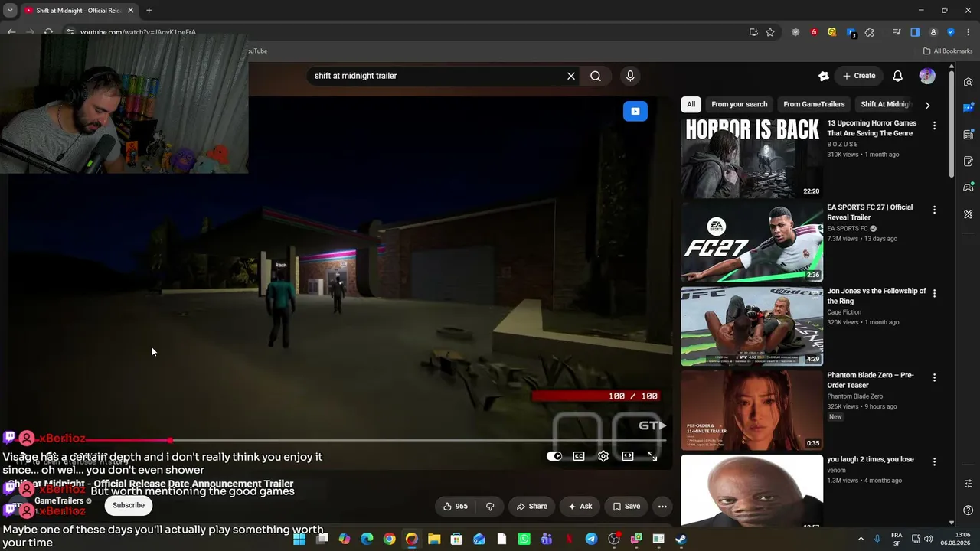Select the All filter chip

point(691,104)
